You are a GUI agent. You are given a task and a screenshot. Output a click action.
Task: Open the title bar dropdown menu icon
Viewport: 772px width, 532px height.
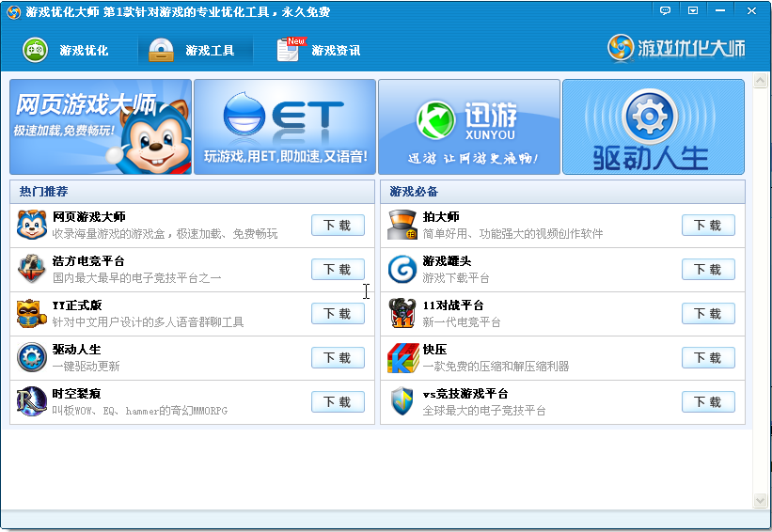[x=693, y=10]
